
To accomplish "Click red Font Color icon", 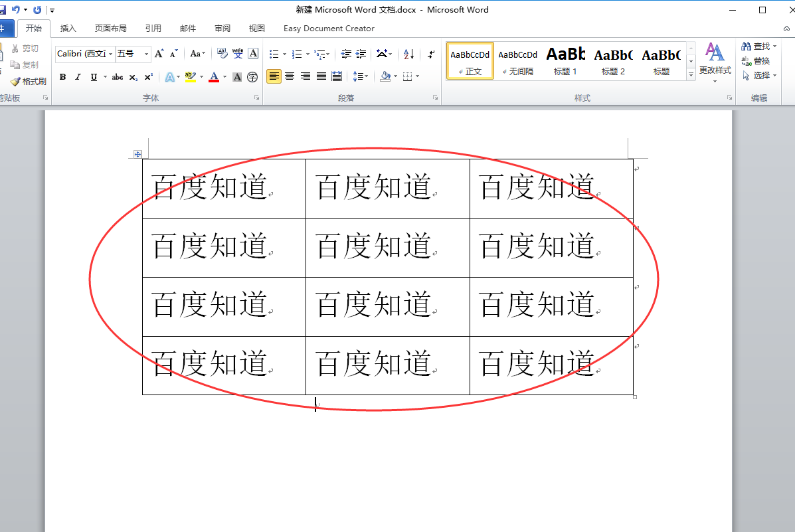I will coord(214,77).
